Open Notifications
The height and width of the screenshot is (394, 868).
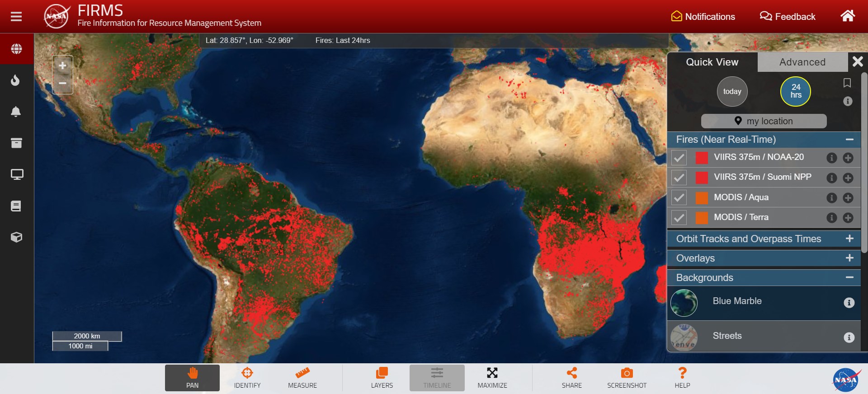pos(703,17)
